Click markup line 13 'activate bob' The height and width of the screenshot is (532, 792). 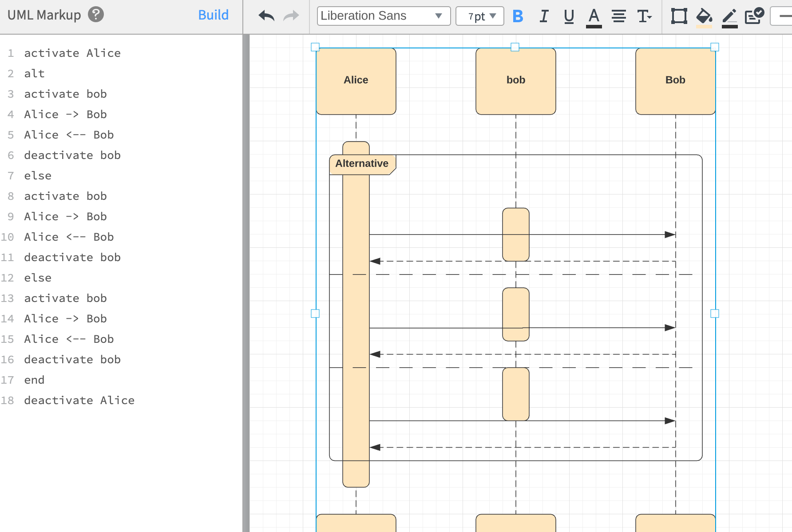point(65,298)
